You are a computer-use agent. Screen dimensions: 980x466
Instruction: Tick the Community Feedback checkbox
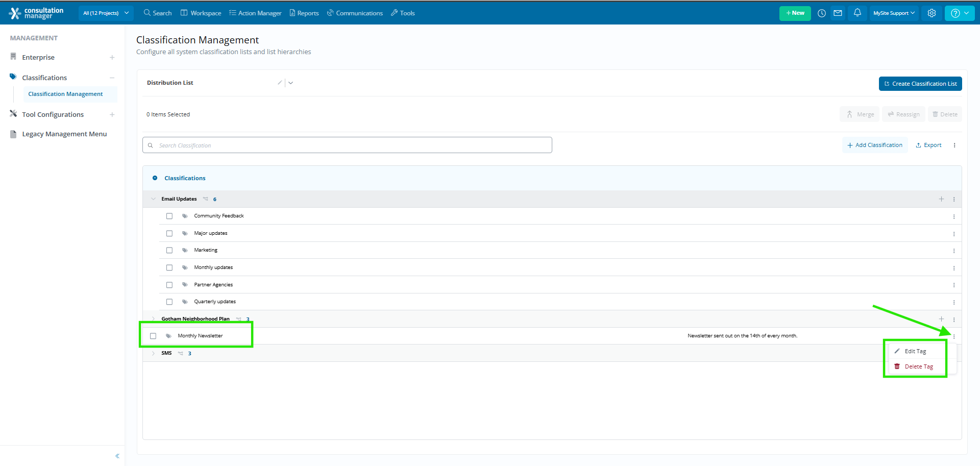click(169, 216)
